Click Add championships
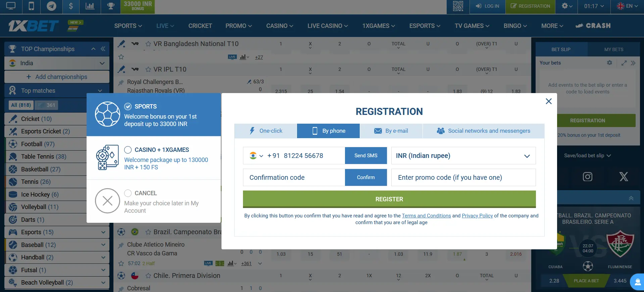The height and width of the screenshot is (292, 644). click(x=57, y=77)
